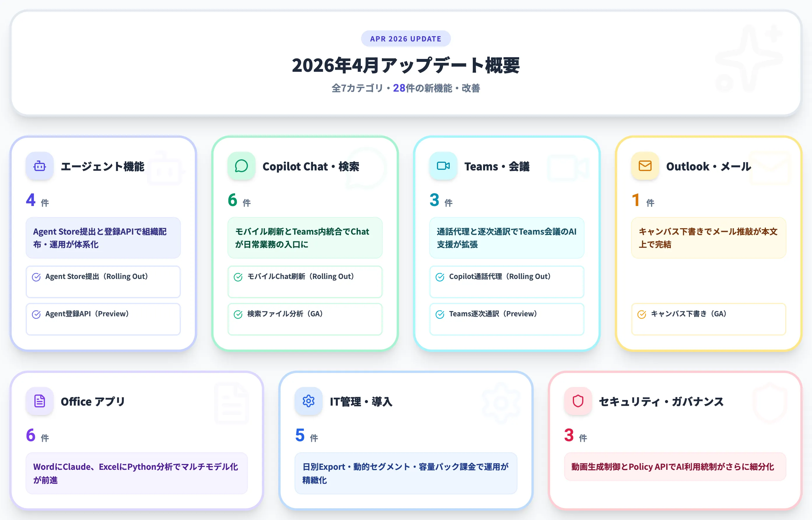Image resolution: width=812 pixels, height=520 pixels.
Task: Click check icon beside Agent登録API
Action: click(x=36, y=314)
